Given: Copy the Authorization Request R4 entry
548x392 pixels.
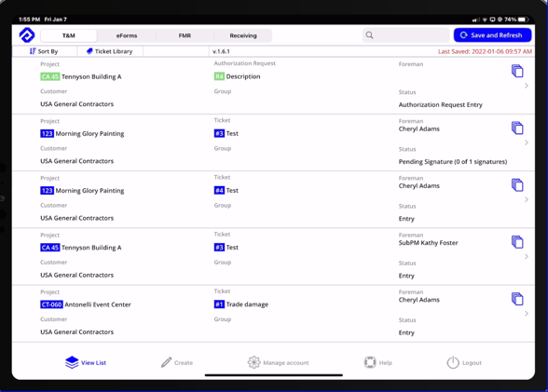Looking at the screenshot, I should 517,71.
